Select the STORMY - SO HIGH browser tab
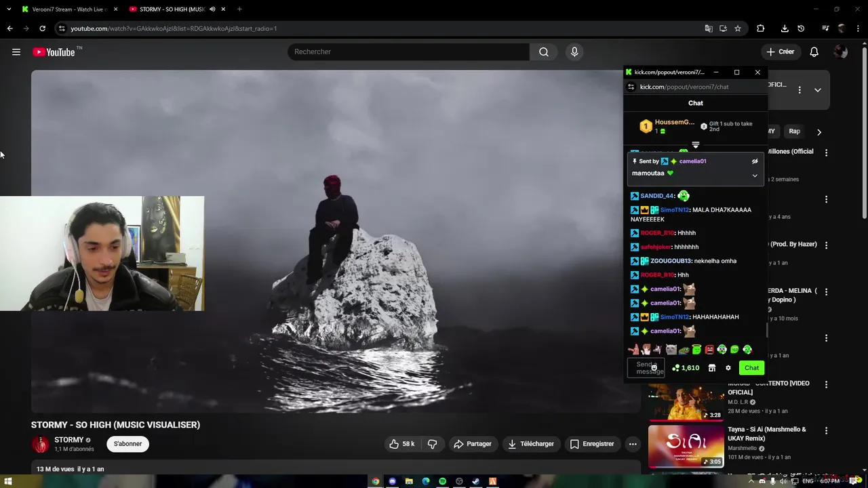Image resolution: width=868 pixels, height=488 pixels. 172,9
